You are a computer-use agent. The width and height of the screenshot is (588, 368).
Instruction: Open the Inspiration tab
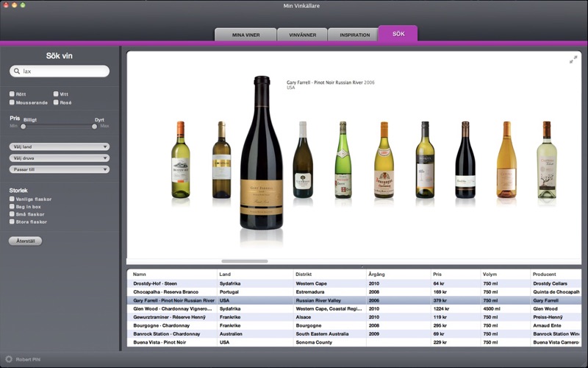pyautogui.click(x=353, y=35)
